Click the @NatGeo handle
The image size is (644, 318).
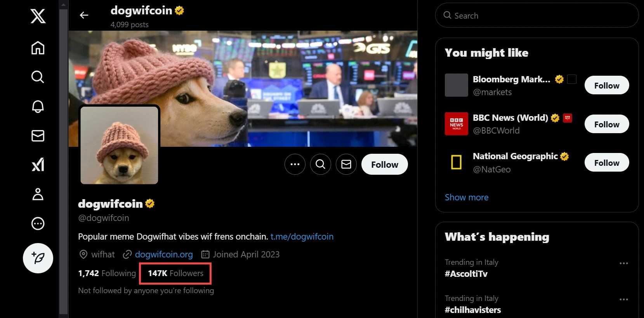(x=492, y=169)
